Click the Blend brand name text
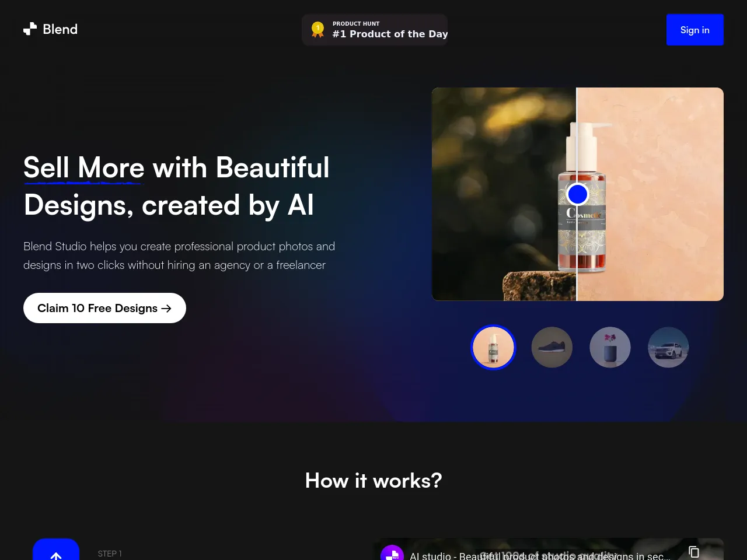Screen dimensions: 747x560 pyautogui.click(x=60, y=29)
